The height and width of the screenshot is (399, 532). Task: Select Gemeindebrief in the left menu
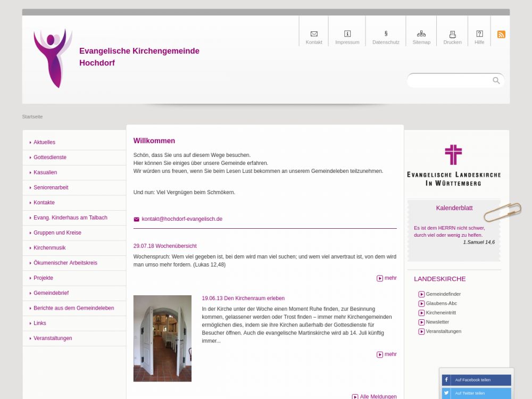point(51,293)
